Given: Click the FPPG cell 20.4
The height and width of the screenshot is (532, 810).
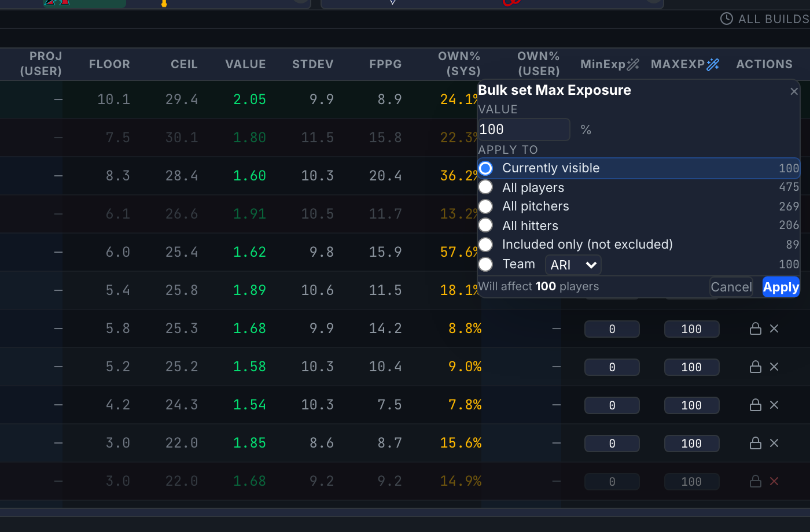Looking at the screenshot, I should (x=385, y=176).
